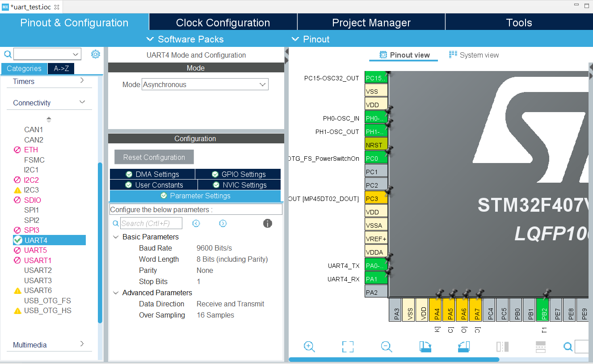Collapse Advanced Parameters section

[116, 293]
